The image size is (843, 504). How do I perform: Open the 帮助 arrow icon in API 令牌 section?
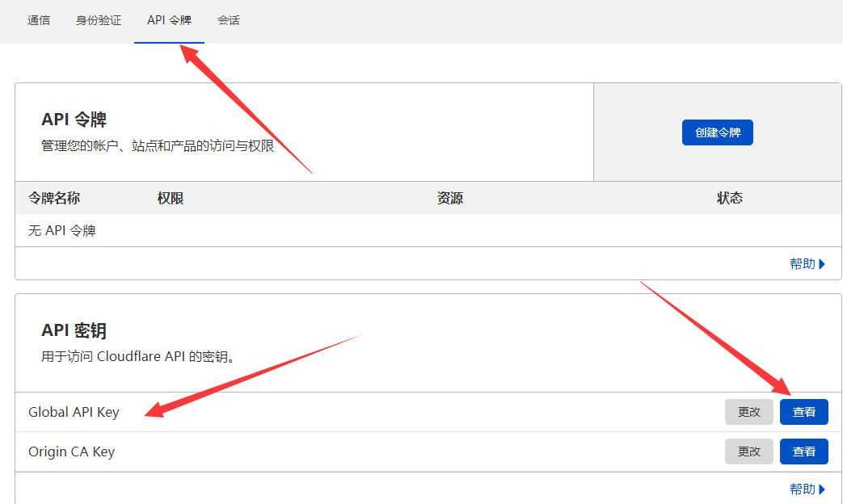(821, 263)
